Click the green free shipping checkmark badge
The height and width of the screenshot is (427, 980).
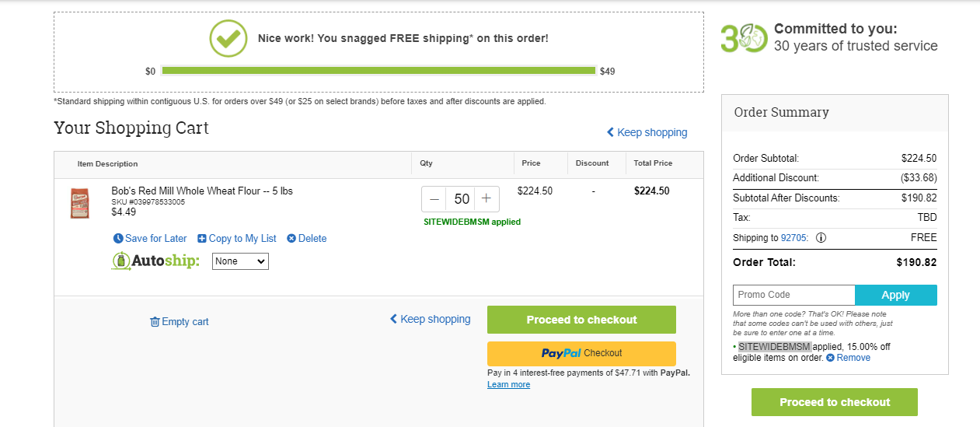(x=228, y=38)
